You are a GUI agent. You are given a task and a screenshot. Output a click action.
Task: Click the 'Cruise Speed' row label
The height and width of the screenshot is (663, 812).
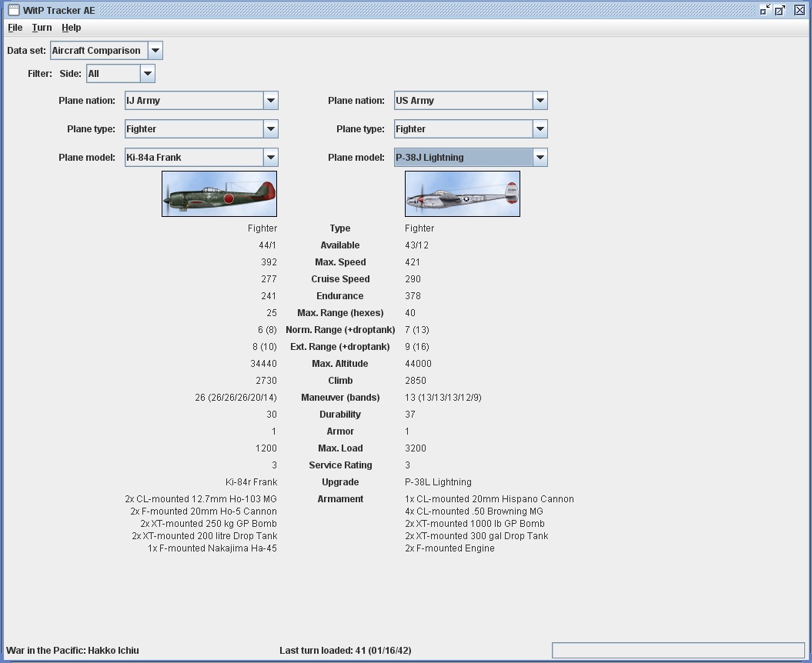(340, 279)
